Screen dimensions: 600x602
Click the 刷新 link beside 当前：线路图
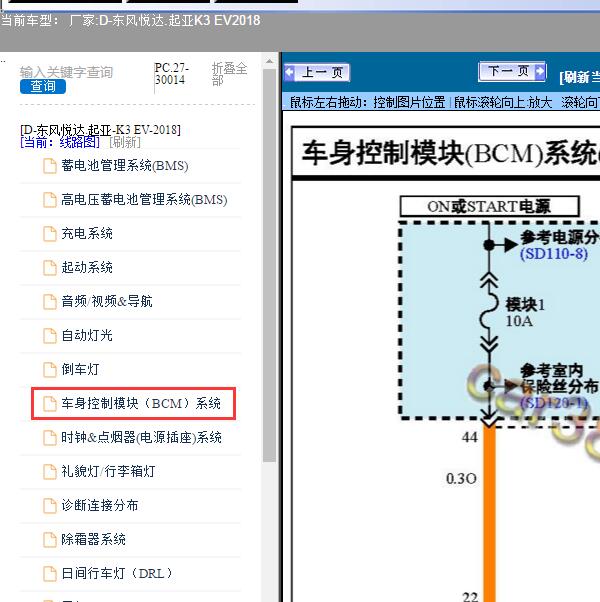click(125, 142)
